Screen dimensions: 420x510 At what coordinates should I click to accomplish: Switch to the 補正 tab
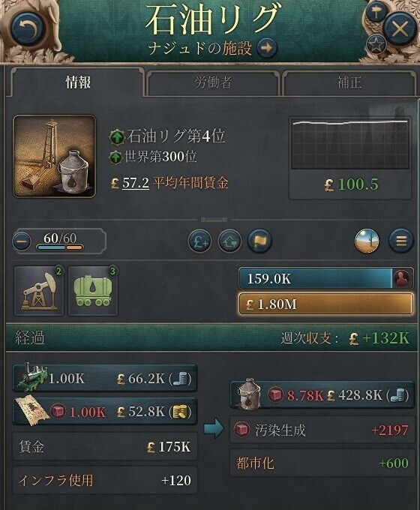(x=349, y=82)
